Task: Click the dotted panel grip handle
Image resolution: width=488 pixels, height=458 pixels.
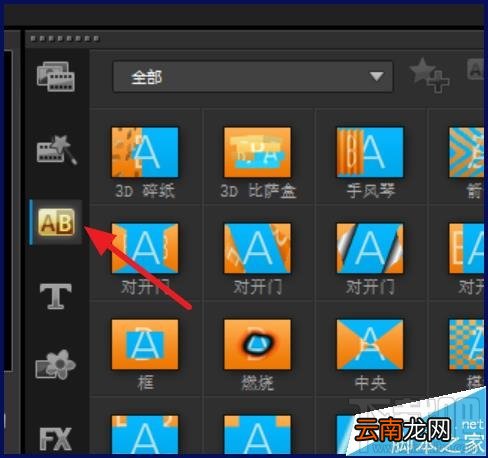Action: pyautogui.click(x=64, y=38)
